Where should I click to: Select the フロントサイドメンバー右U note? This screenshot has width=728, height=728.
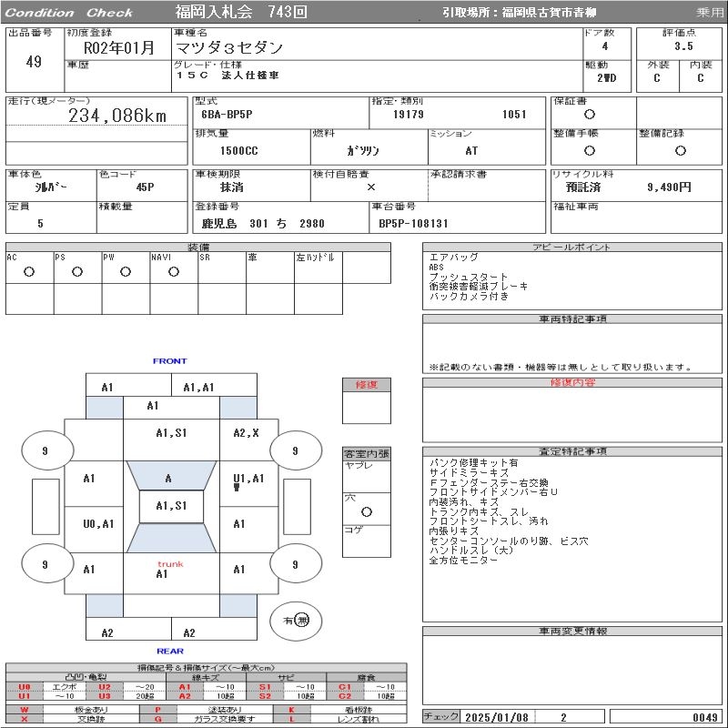(x=493, y=492)
